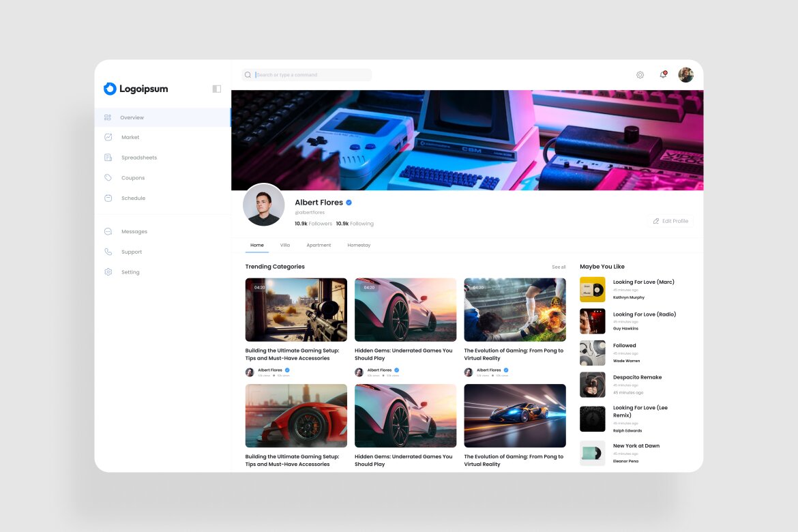Select the Apartment tab
The width and height of the screenshot is (798, 532).
[319, 245]
